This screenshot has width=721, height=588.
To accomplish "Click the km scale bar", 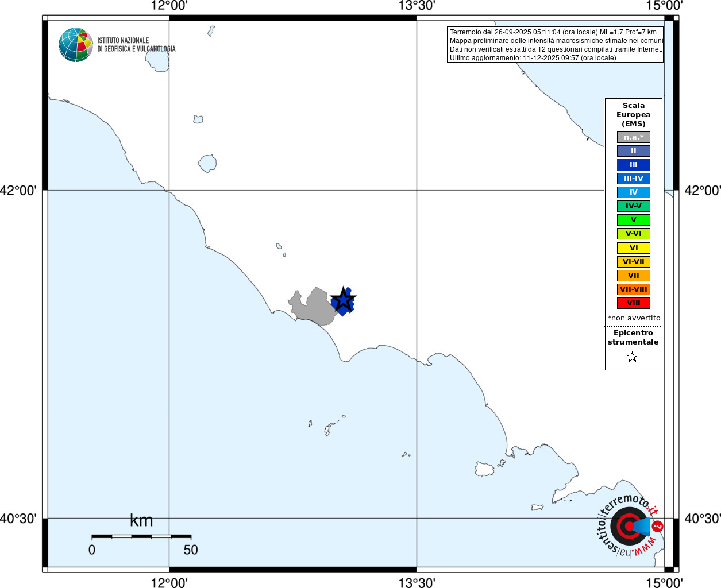I will 141,536.
